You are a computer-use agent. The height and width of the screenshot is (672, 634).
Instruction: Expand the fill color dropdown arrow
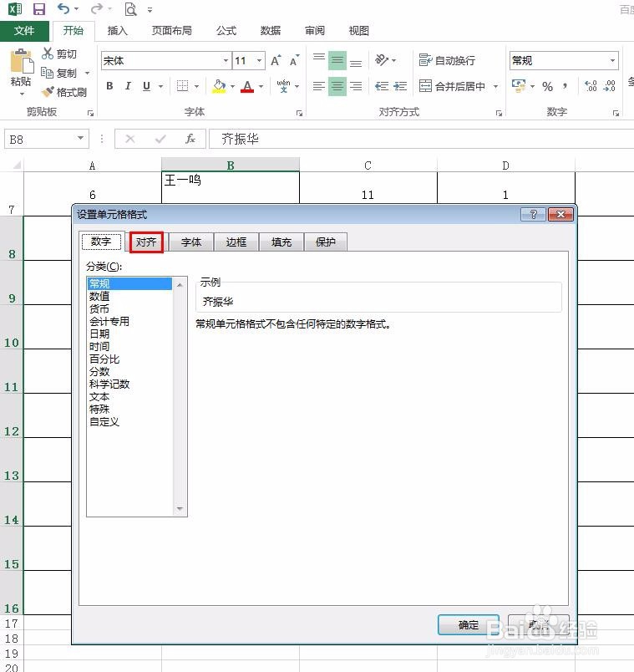coord(232,86)
